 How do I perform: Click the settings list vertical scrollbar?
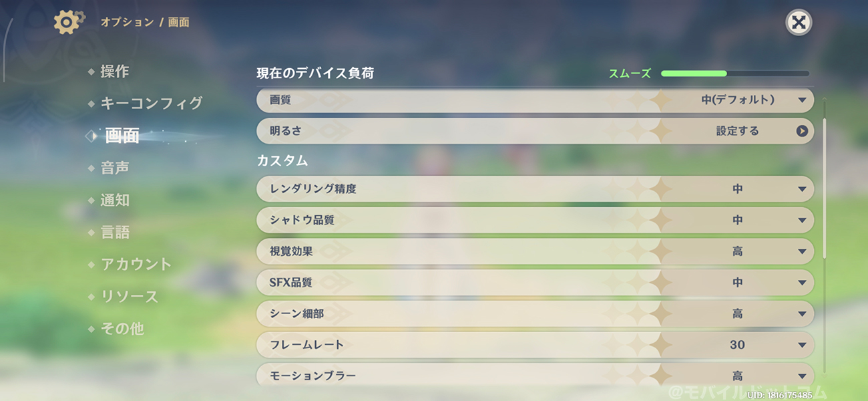pyautogui.click(x=825, y=187)
